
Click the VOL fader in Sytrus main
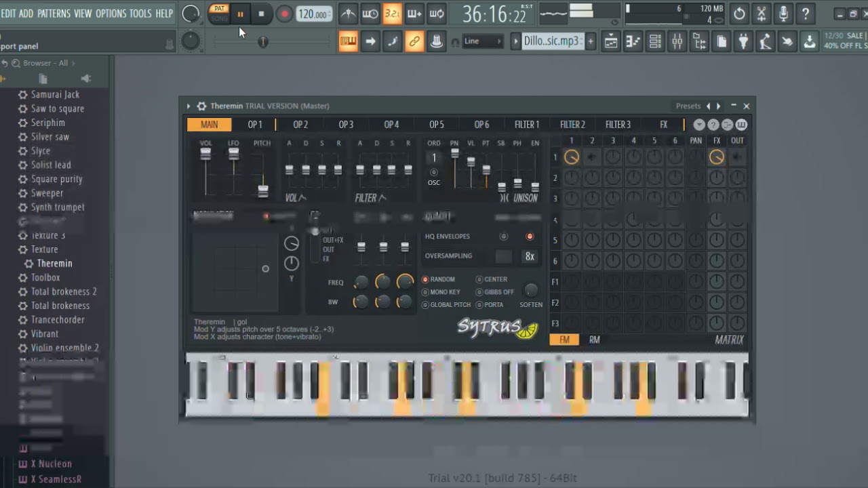pyautogui.click(x=205, y=155)
